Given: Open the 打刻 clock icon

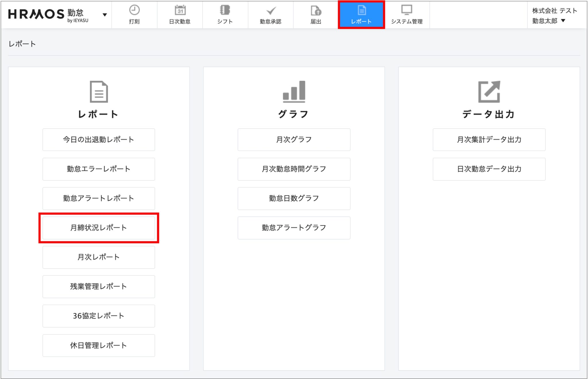Looking at the screenshot, I should click(x=134, y=10).
